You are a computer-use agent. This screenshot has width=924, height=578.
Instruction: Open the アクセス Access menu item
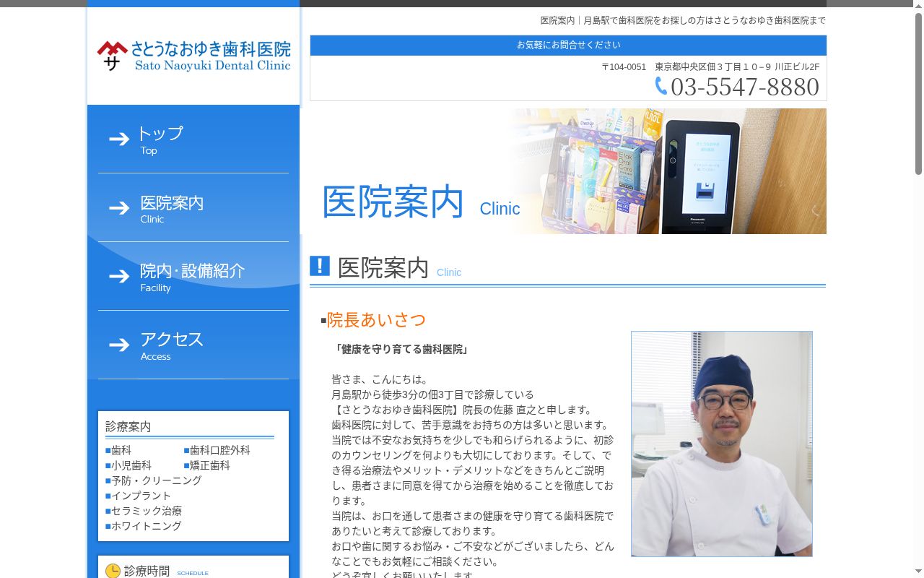pos(193,345)
